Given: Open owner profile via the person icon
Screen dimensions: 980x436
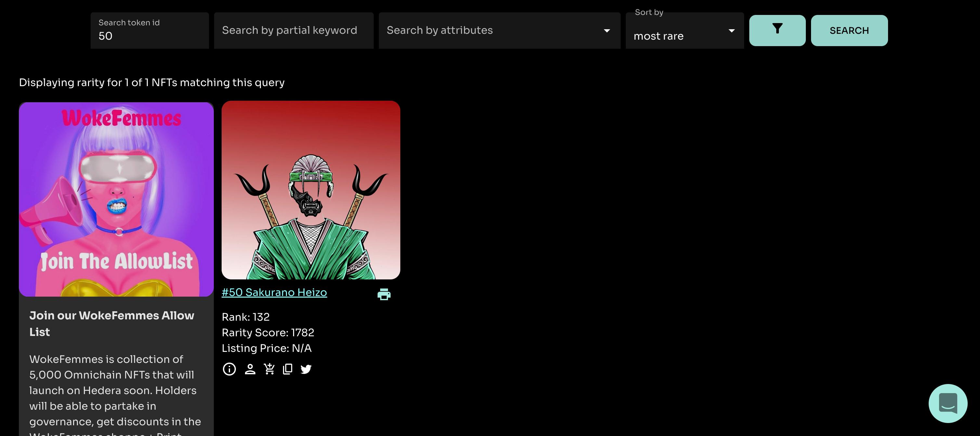Looking at the screenshot, I should coord(250,369).
